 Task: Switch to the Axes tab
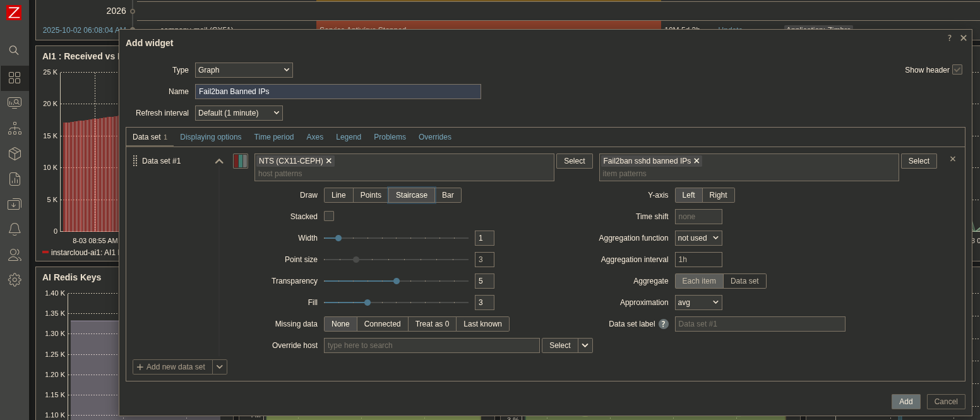315,137
